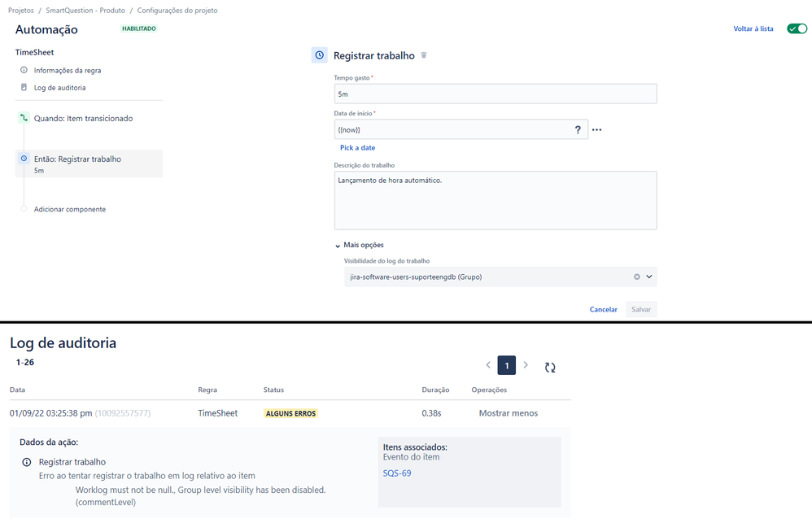Select the Quando: Item transicionado trigger
812x523 pixels.
click(83, 119)
